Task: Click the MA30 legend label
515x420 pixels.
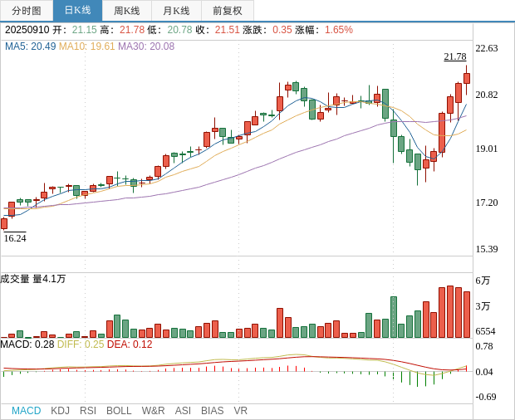Action: point(146,46)
